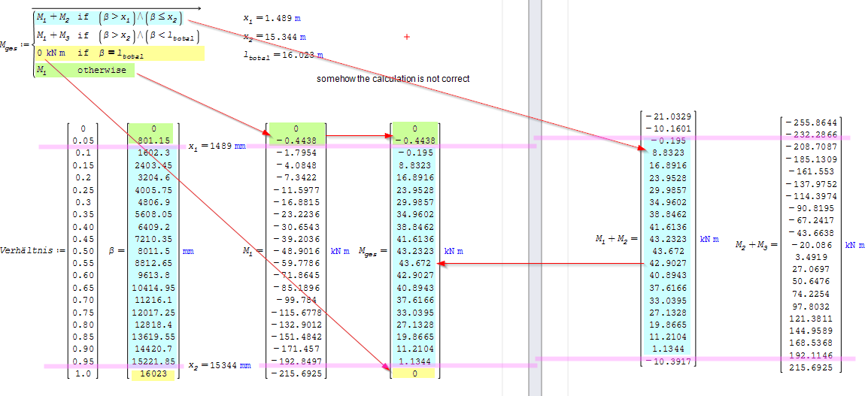The width and height of the screenshot is (868, 396).
Task: Click the x₁ = 1489 mm label
Action: (215, 147)
